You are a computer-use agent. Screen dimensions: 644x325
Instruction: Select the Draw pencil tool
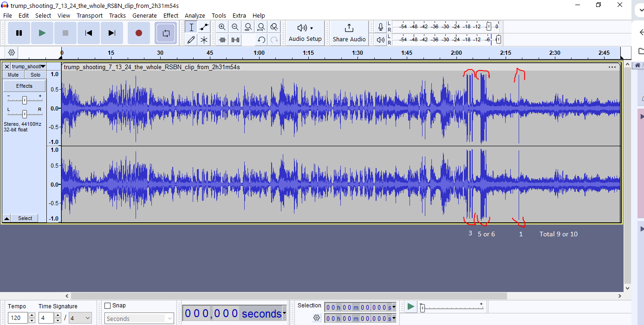tap(191, 40)
